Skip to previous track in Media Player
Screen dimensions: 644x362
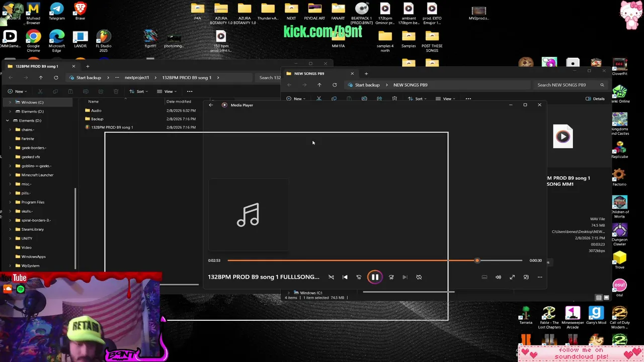coord(345,277)
